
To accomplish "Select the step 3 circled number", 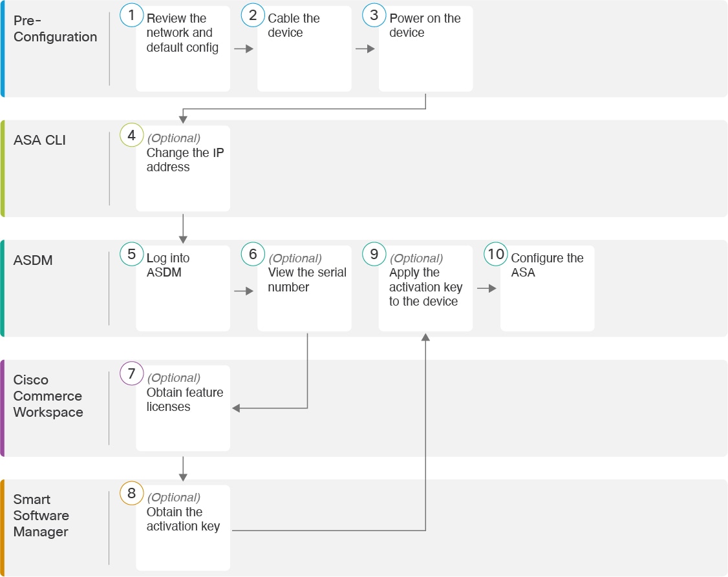I will (374, 15).
